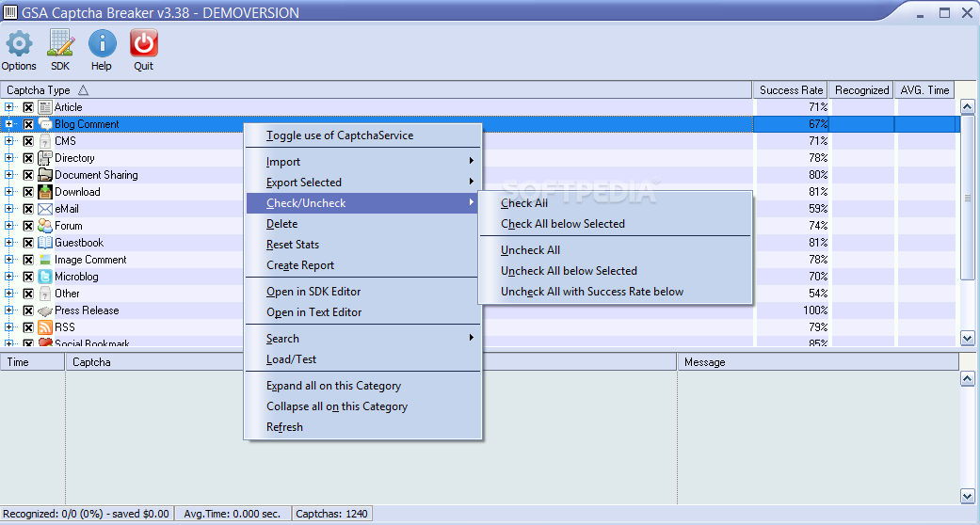Select the Other category icon

coord(45,294)
